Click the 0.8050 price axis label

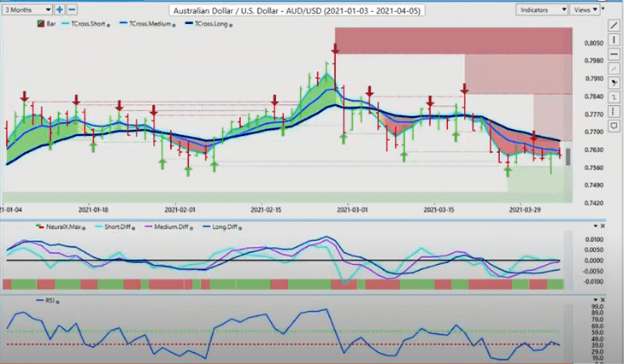(594, 43)
